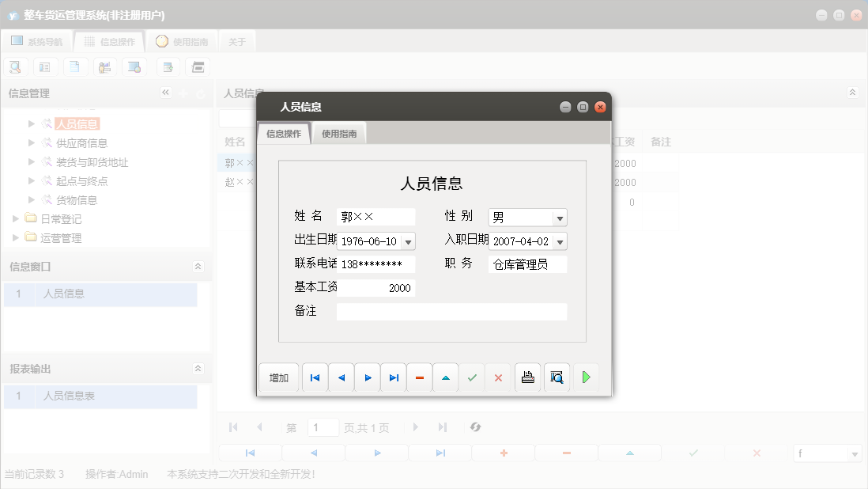The width and height of the screenshot is (868, 489).
Task: Click the personnel management icon in the toolbar
Action: 105,66
